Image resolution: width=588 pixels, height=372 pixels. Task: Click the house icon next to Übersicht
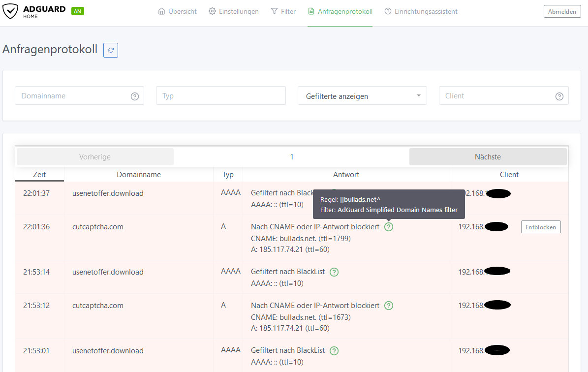click(x=161, y=11)
